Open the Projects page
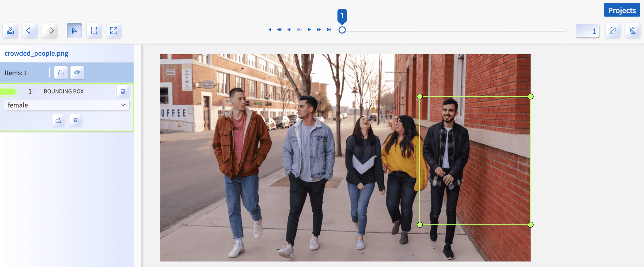The image size is (644, 267). pyautogui.click(x=622, y=10)
